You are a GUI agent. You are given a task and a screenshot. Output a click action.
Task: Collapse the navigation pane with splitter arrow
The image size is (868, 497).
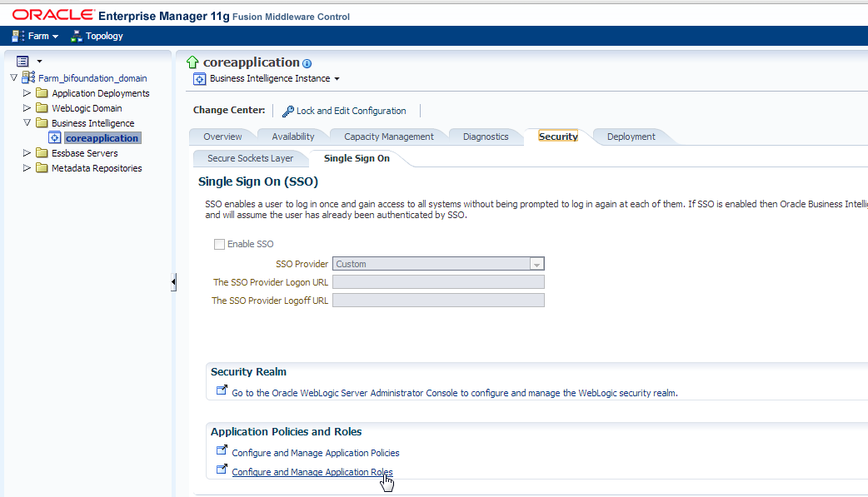click(x=173, y=281)
